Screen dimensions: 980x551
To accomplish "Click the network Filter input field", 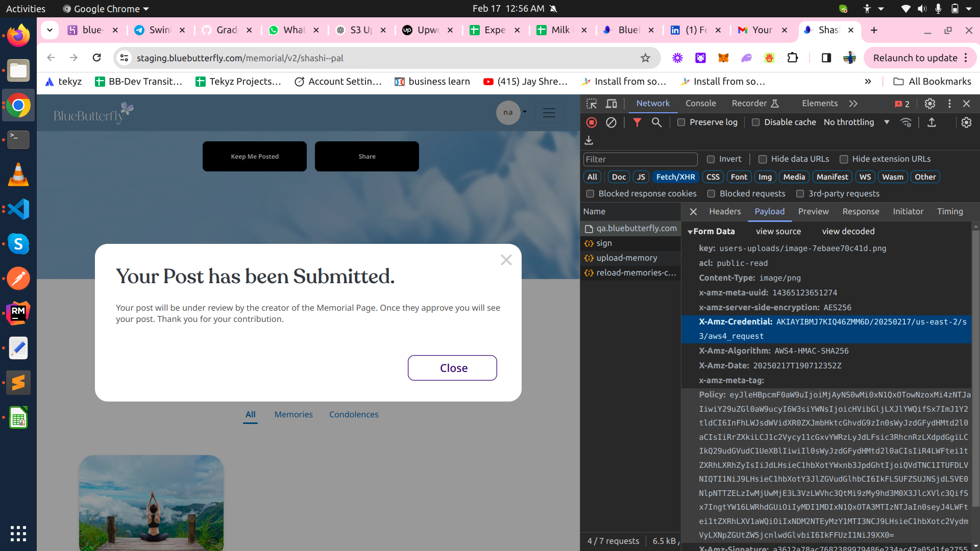I will 640,160.
